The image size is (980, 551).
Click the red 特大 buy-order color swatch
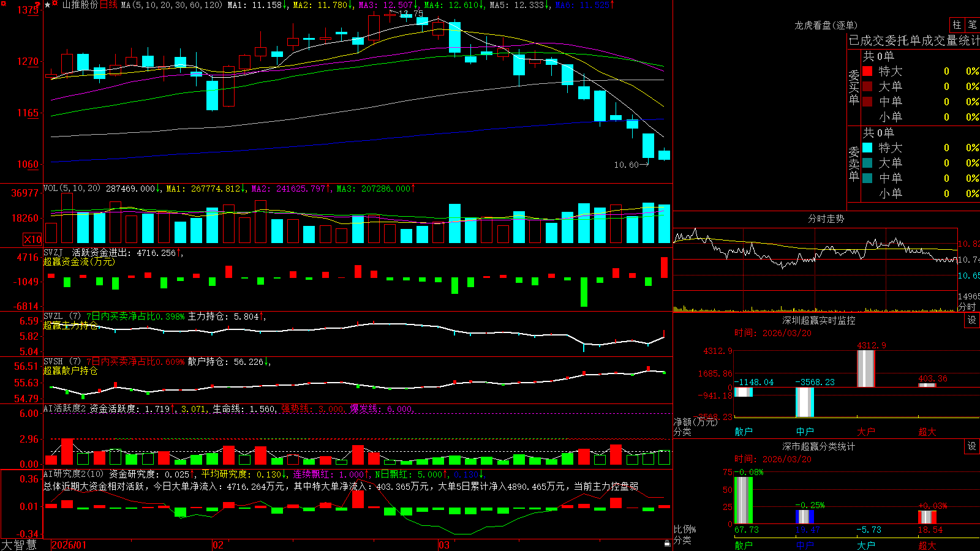(x=867, y=71)
